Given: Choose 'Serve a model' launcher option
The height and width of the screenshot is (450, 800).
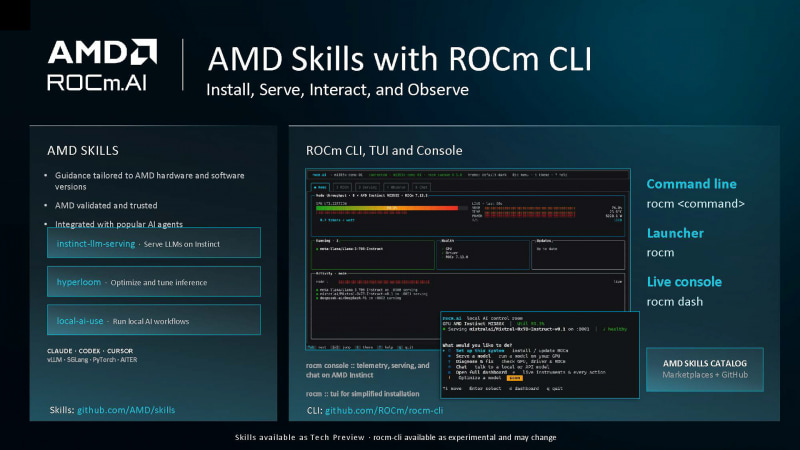Looking at the screenshot, I should (473, 356).
